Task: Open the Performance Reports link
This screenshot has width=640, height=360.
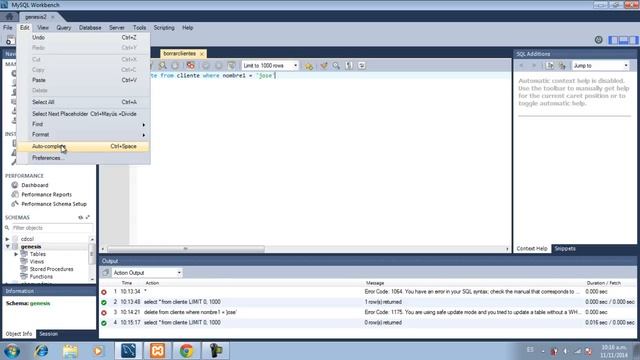Action: coord(46,194)
